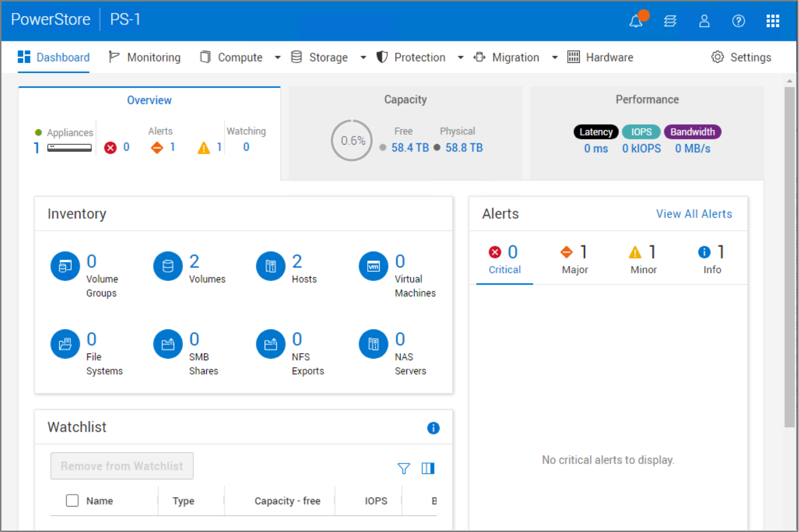Click the 58.8 TB physical capacity value

click(464, 147)
